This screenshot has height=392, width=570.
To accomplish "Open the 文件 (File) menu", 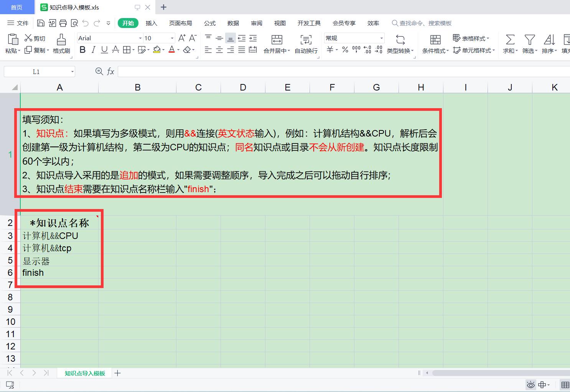I will tap(18, 23).
